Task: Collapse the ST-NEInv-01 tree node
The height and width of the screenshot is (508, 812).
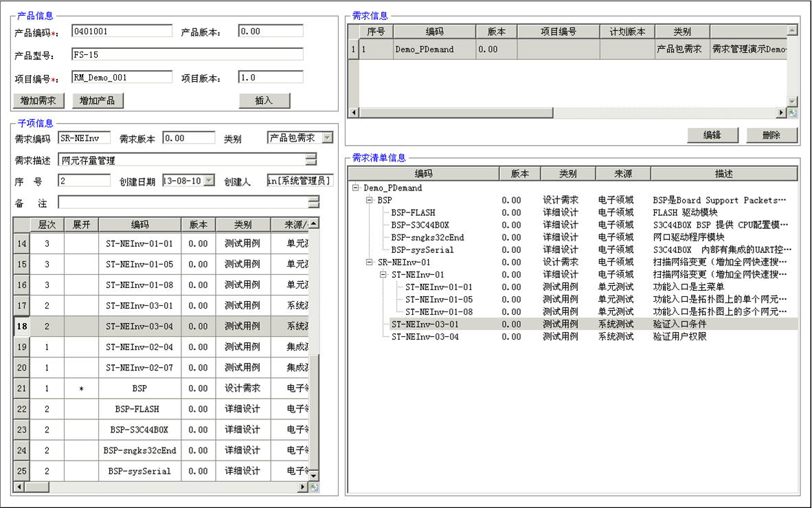Action: pyautogui.click(x=383, y=274)
